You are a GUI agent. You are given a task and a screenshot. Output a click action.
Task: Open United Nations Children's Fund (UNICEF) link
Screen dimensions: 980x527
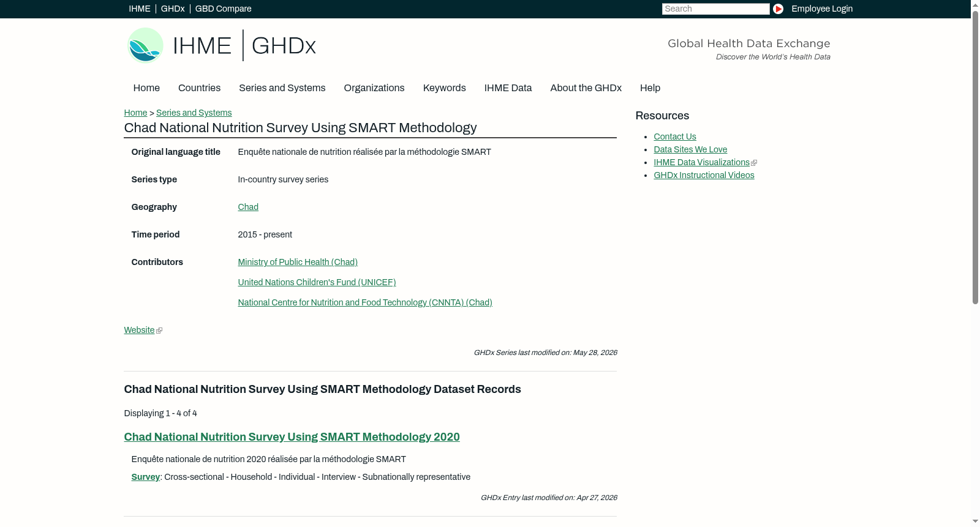[317, 282]
